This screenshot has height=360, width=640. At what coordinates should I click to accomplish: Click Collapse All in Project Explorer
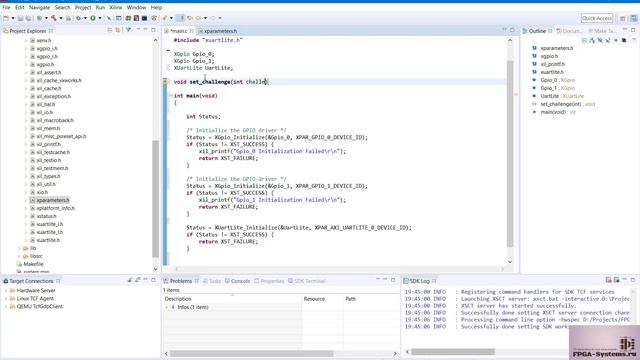pos(110,30)
